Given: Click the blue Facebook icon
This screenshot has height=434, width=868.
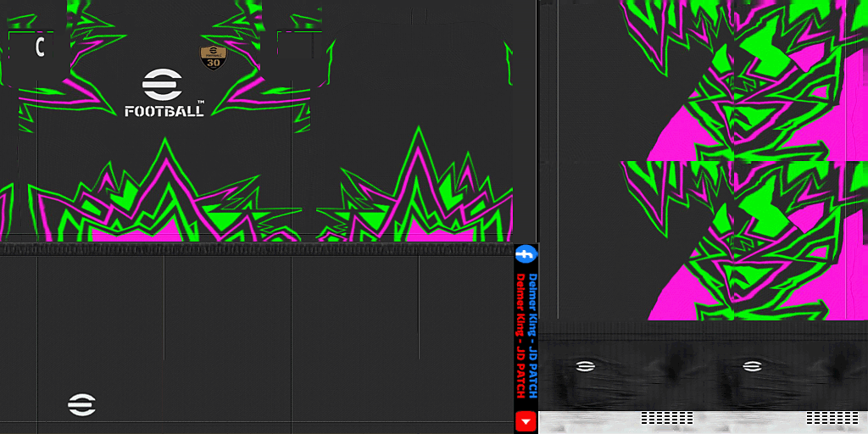Looking at the screenshot, I should point(526,254).
